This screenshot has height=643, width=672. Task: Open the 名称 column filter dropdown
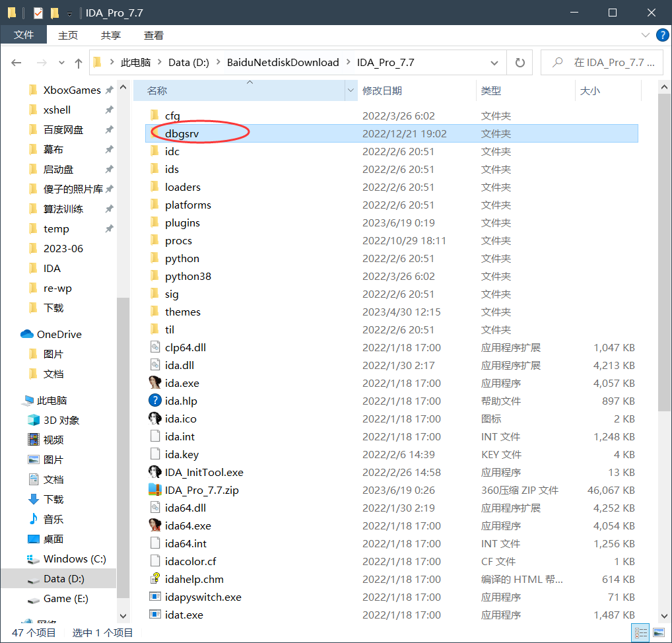point(351,90)
